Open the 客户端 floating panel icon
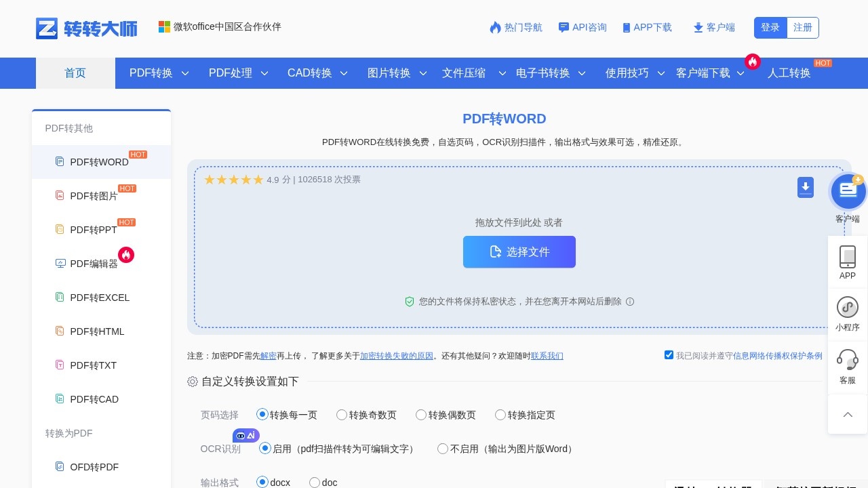 848,191
